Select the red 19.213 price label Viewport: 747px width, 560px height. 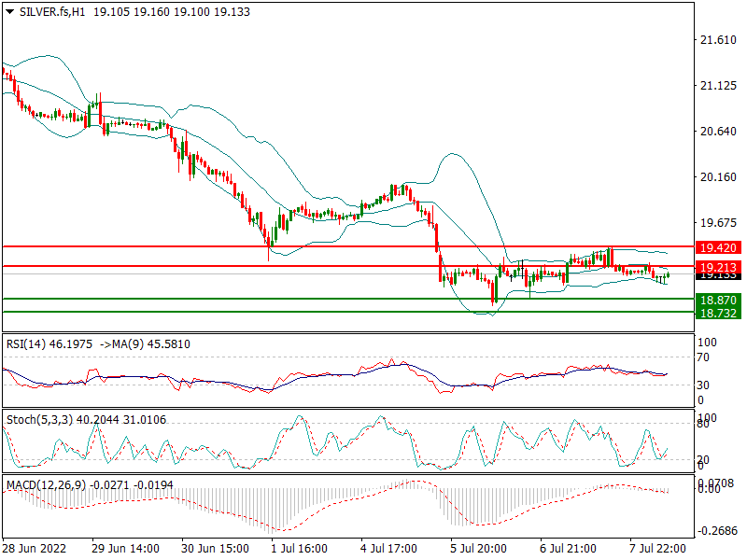click(719, 266)
